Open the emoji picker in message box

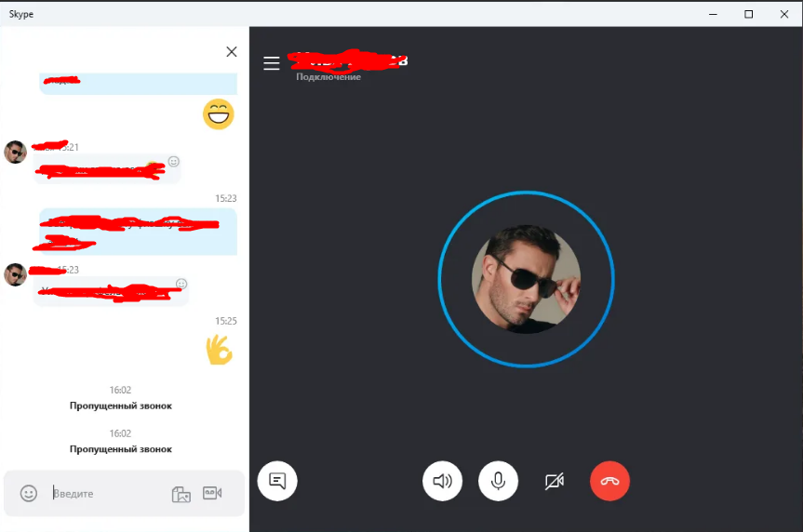[x=29, y=493]
